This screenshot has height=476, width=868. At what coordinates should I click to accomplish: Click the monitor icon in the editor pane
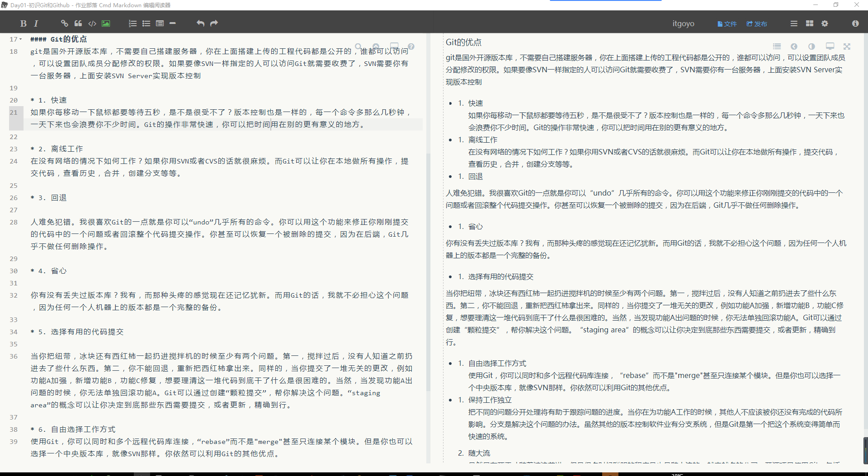click(x=394, y=47)
